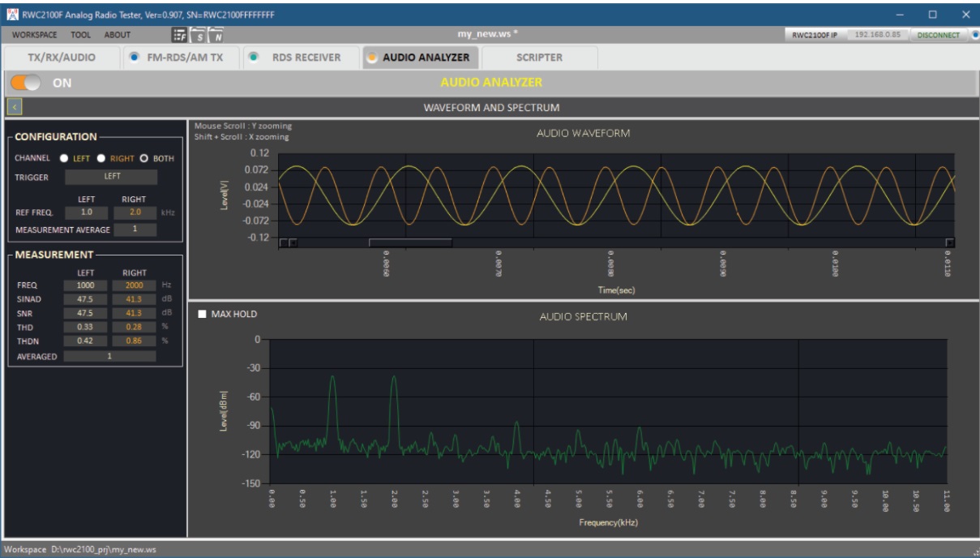The height and width of the screenshot is (558, 980).
Task: Open the WORKSPACE menu
Action: point(34,35)
